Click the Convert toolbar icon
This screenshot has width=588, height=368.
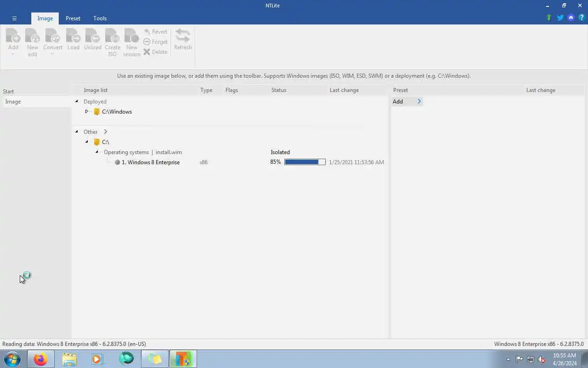[52, 36]
